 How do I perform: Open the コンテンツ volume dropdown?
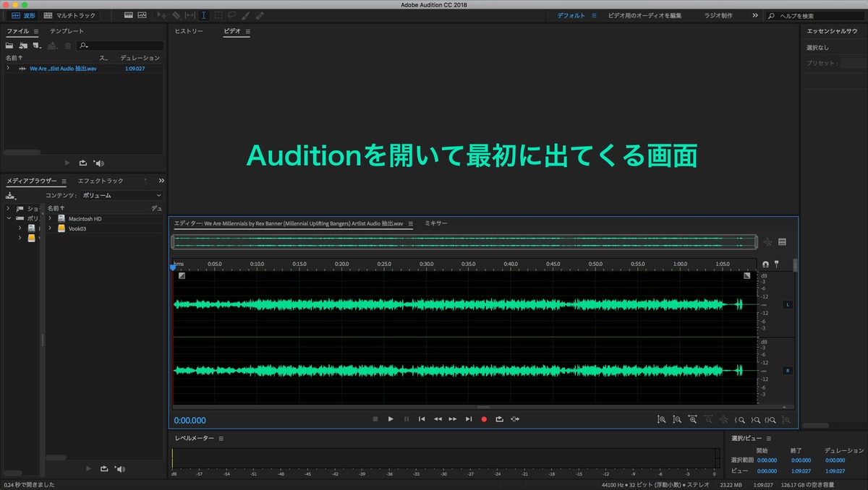coord(119,195)
